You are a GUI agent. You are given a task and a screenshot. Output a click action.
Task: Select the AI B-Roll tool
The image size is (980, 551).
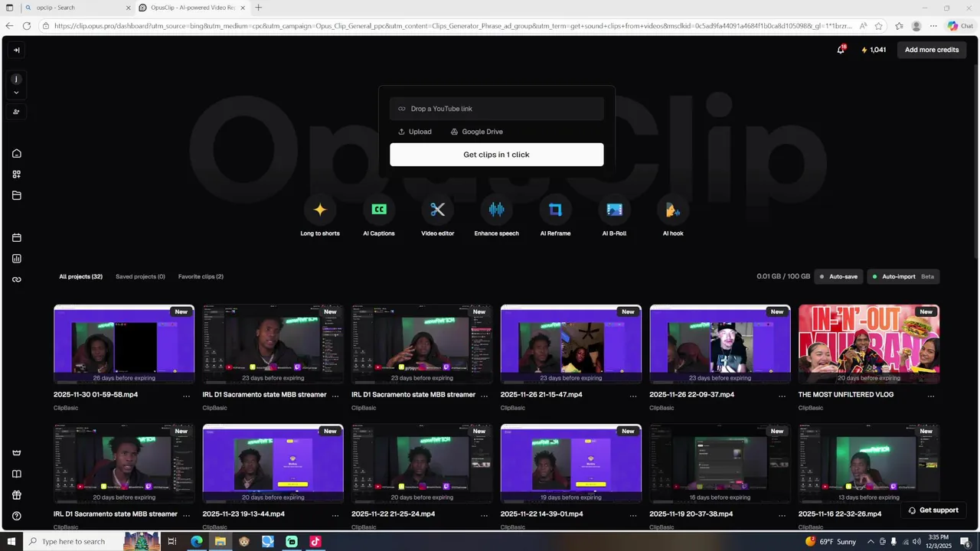pos(614,217)
